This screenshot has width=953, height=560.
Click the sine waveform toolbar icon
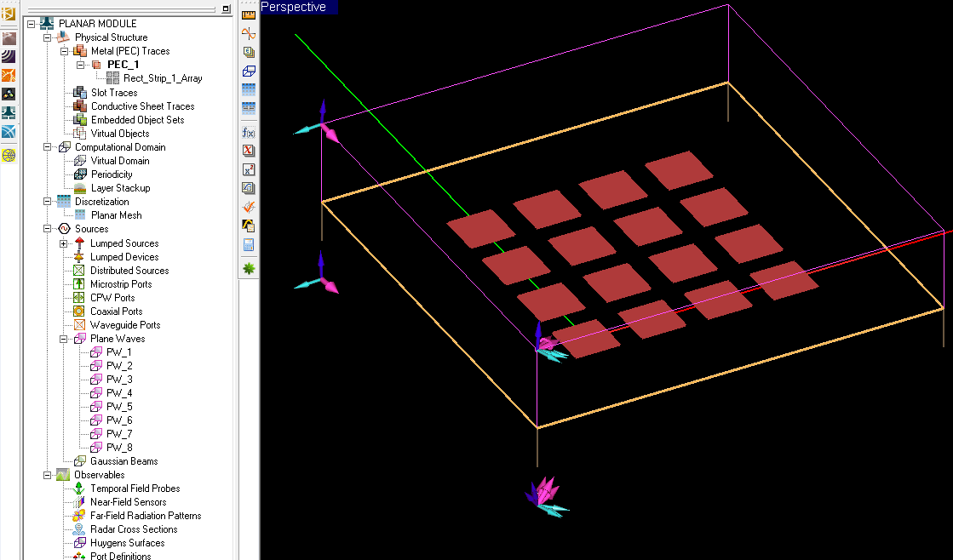coord(249,34)
